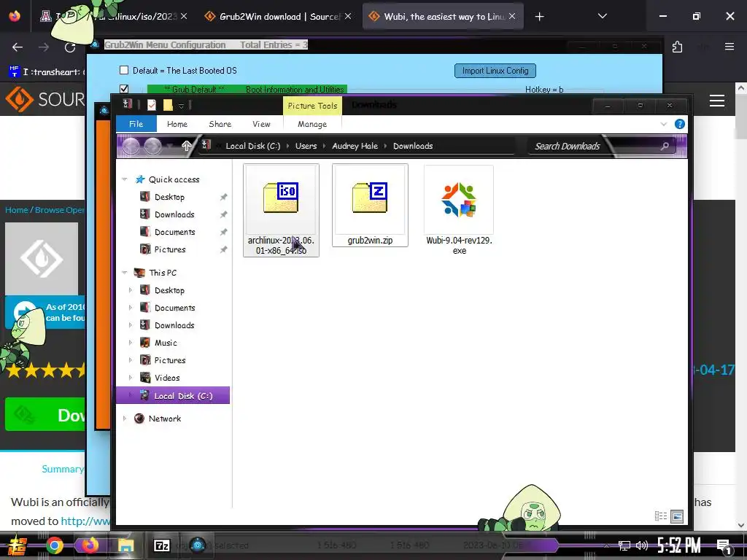Click the search magnifier icon

665,146
